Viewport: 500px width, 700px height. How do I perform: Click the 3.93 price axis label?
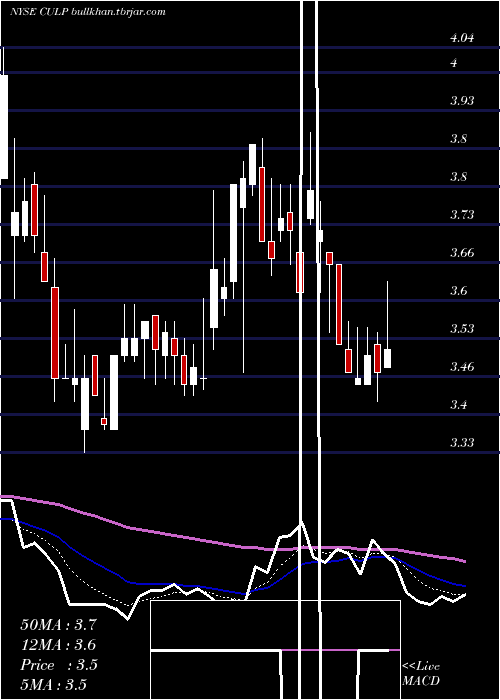tap(462, 101)
